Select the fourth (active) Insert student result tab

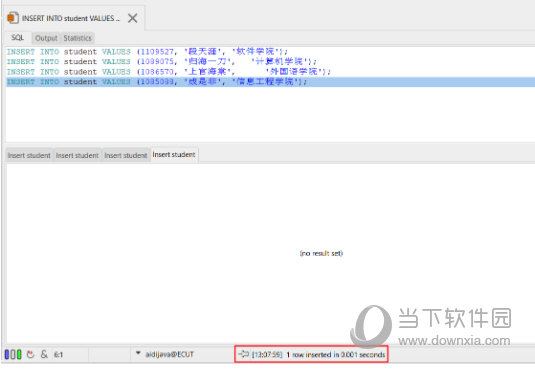point(174,155)
